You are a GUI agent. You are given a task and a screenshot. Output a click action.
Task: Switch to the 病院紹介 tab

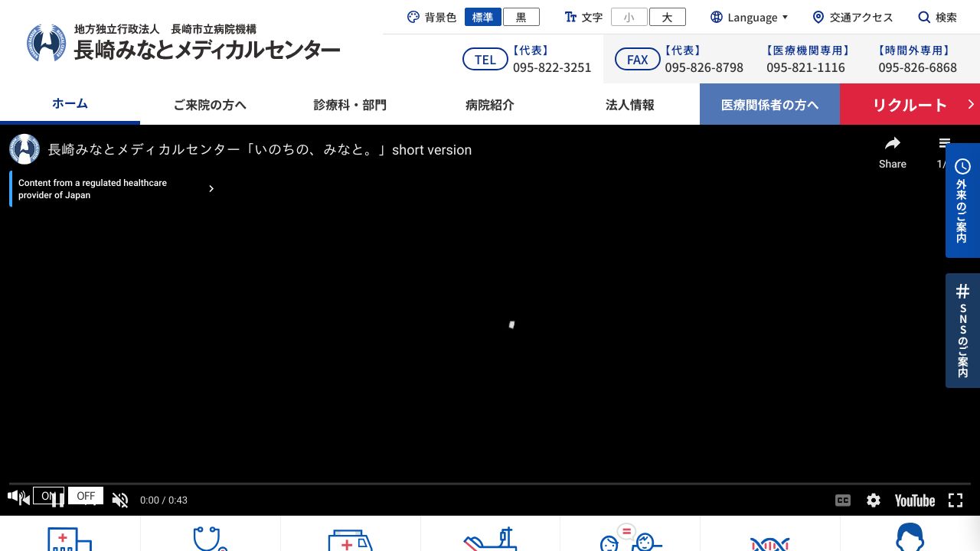pyautogui.click(x=490, y=104)
